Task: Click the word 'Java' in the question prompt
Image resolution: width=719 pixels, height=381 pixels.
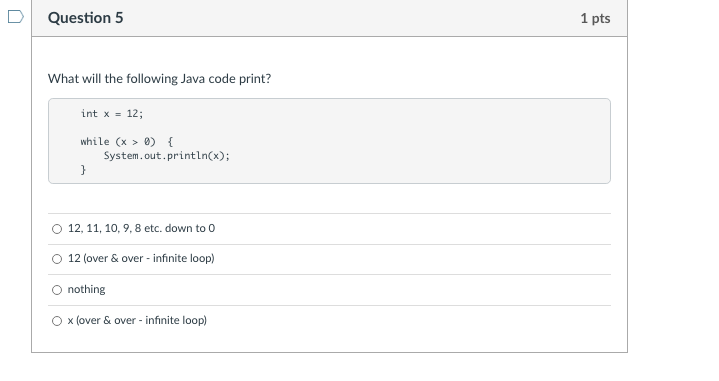Action: (193, 79)
